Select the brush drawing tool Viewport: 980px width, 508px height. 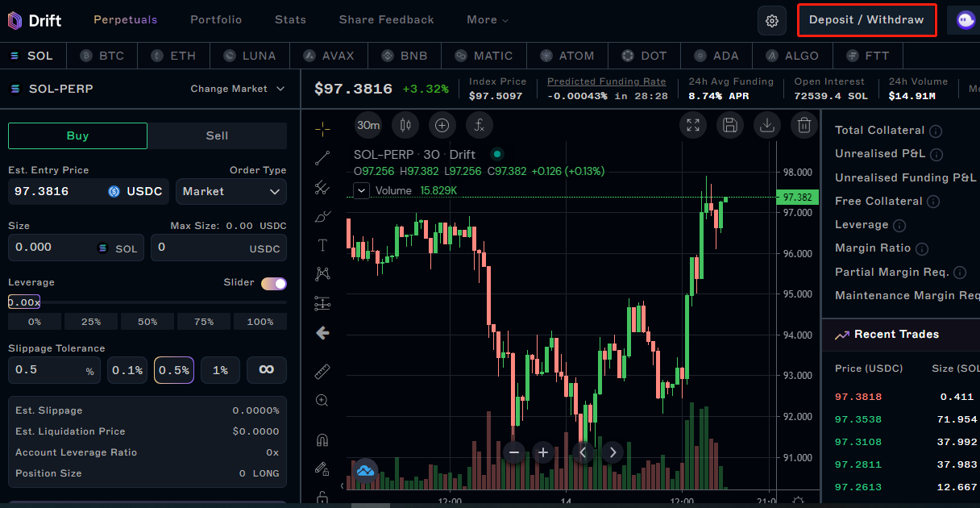pos(322,217)
